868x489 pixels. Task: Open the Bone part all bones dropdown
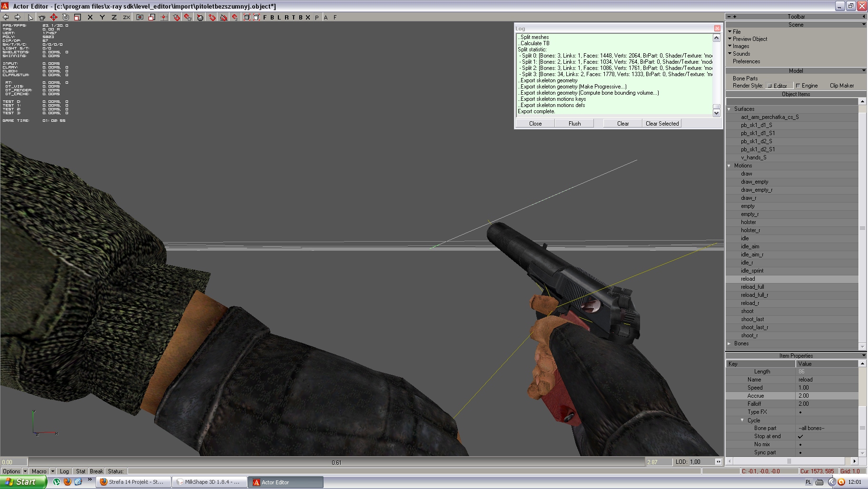[827, 428]
